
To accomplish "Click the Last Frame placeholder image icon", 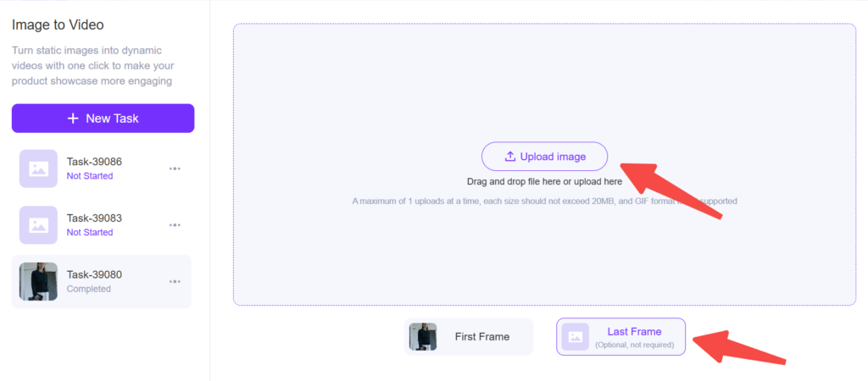I will (x=576, y=337).
